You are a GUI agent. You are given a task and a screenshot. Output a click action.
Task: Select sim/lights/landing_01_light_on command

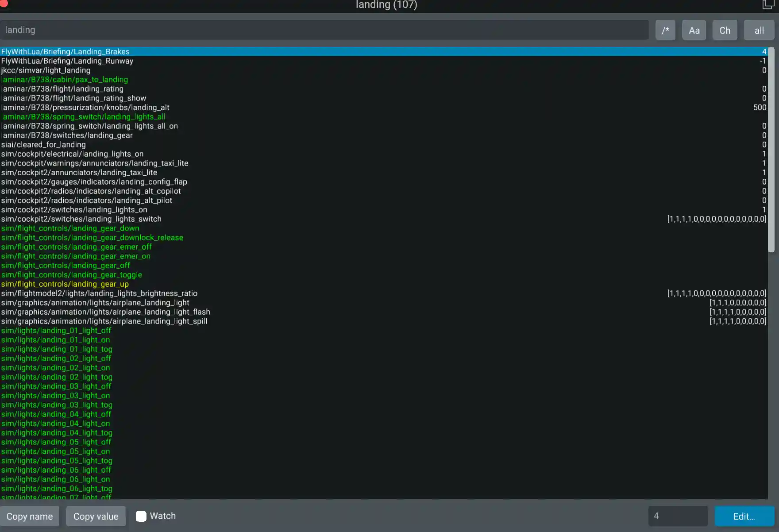384,339
